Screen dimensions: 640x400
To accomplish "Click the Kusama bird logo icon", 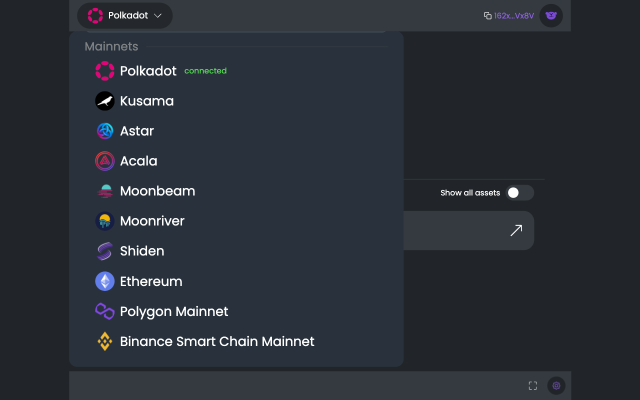I will 105,101.
